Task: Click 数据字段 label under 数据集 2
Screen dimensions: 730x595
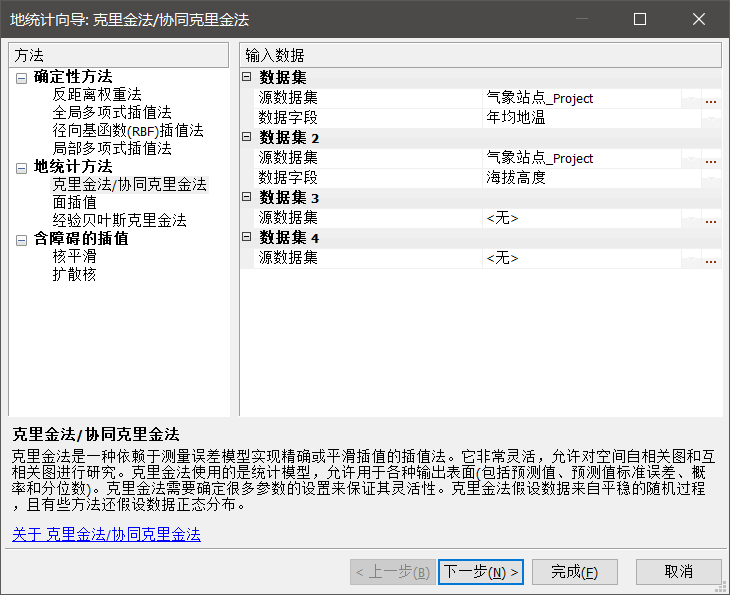Action: point(288,178)
